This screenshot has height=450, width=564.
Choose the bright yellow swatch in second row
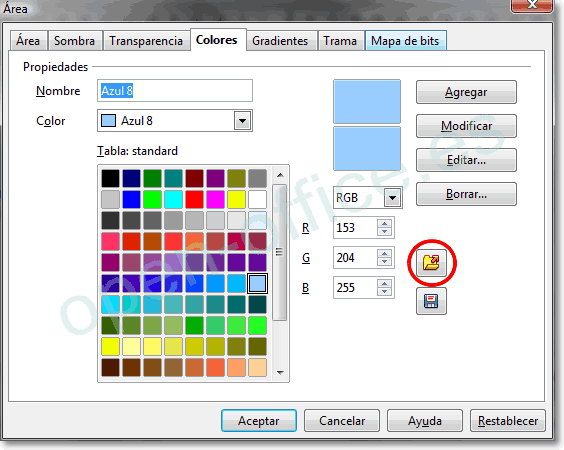point(237,199)
